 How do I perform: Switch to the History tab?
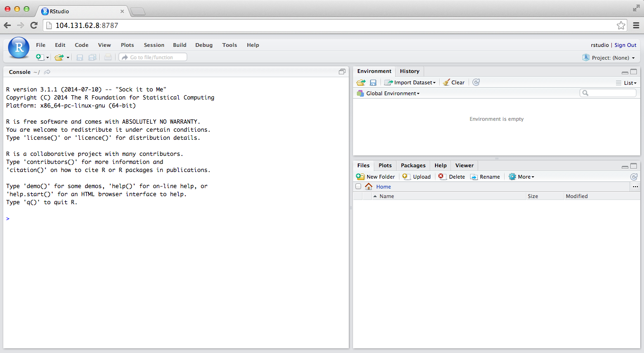[x=409, y=71]
